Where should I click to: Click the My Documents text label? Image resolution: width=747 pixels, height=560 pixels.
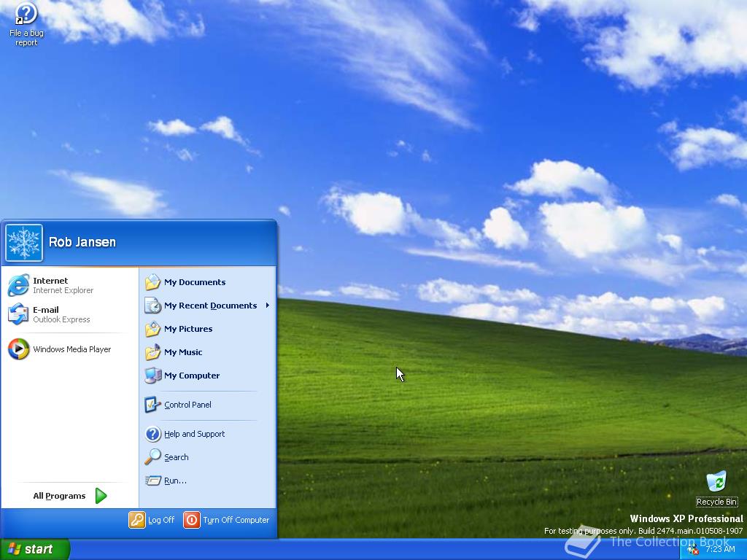tap(195, 282)
